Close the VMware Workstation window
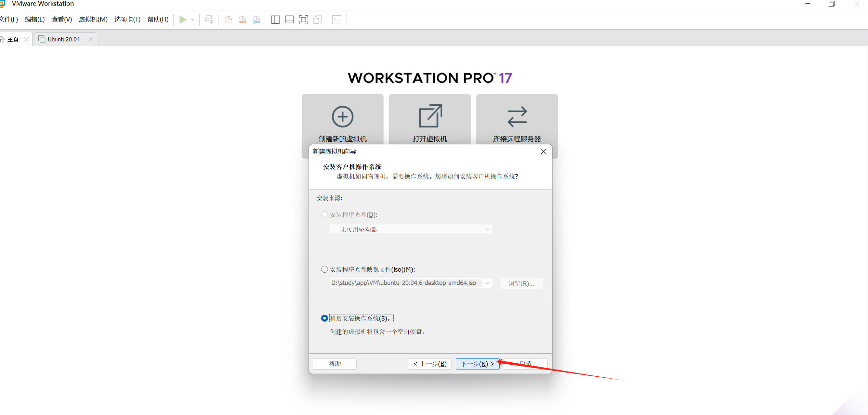The height and width of the screenshot is (415, 868). coord(856,4)
